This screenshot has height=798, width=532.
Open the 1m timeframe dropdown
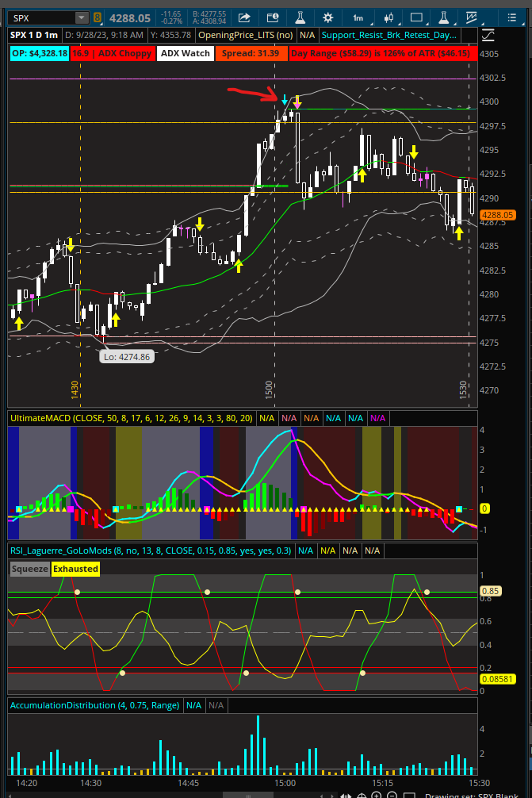(358, 17)
